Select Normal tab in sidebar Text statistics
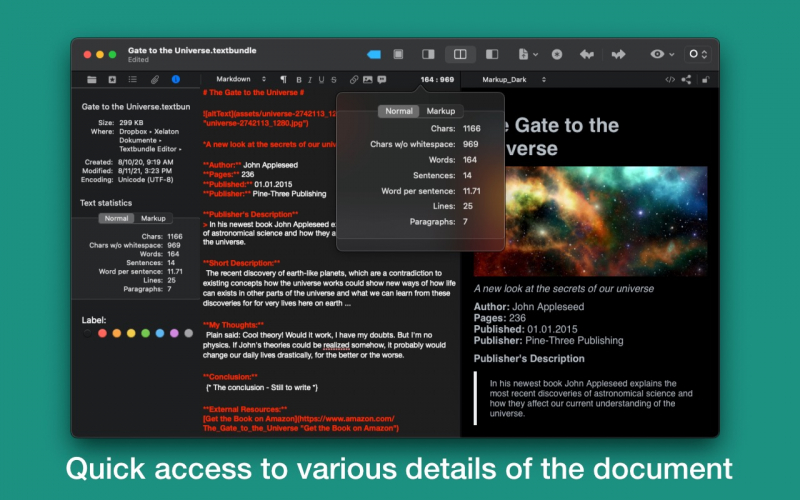The width and height of the screenshot is (800, 500). click(x=116, y=218)
